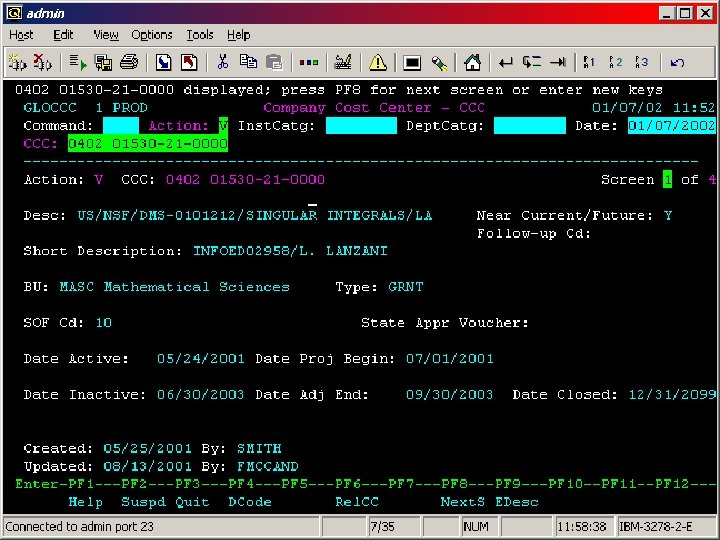Click the PA2 key toolbar icon
The height and width of the screenshot is (540, 720).
click(x=615, y=62)
